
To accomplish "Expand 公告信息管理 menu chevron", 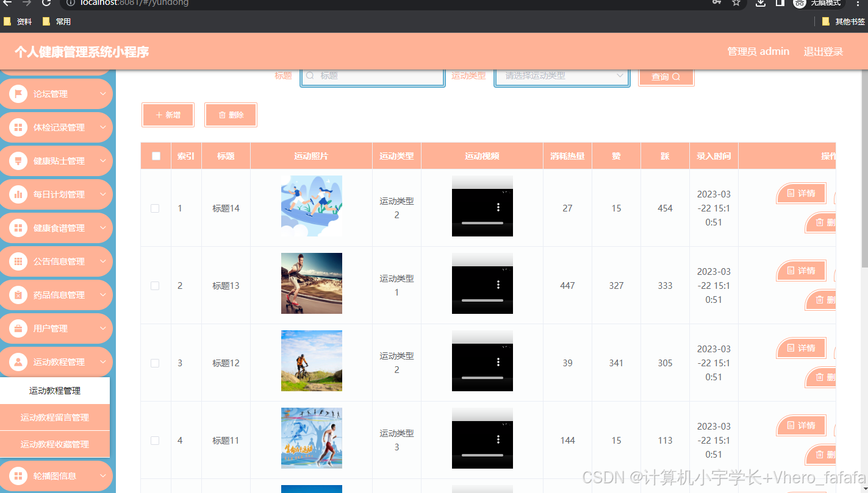I will [103, 261].
